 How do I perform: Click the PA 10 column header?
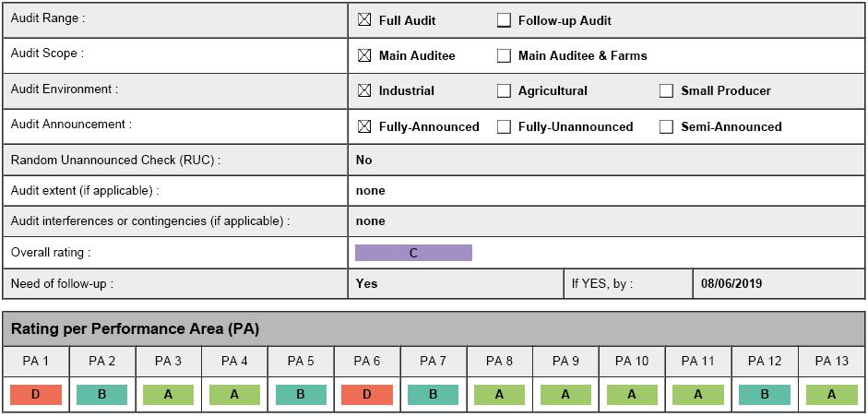pyautogui.click(x=632, y=361)
